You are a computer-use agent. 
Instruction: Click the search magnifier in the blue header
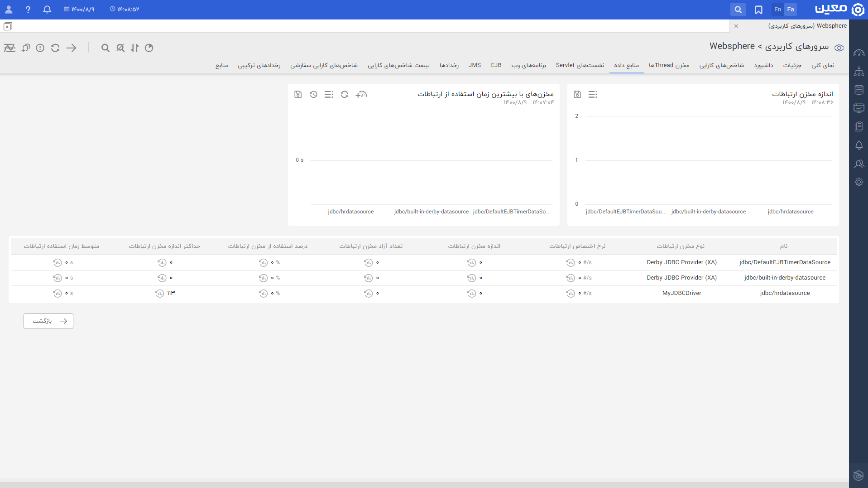(x=738, y=10)
